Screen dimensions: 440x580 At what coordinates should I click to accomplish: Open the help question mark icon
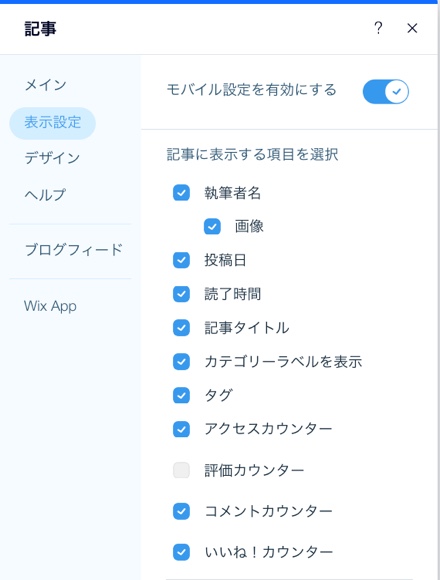[x=378, y=28]
